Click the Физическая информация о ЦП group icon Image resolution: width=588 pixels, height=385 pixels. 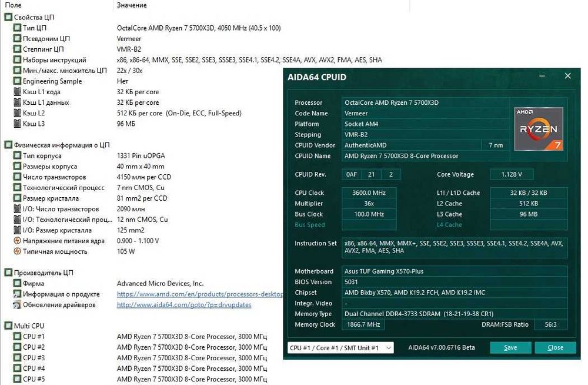(x=8, y=145)
